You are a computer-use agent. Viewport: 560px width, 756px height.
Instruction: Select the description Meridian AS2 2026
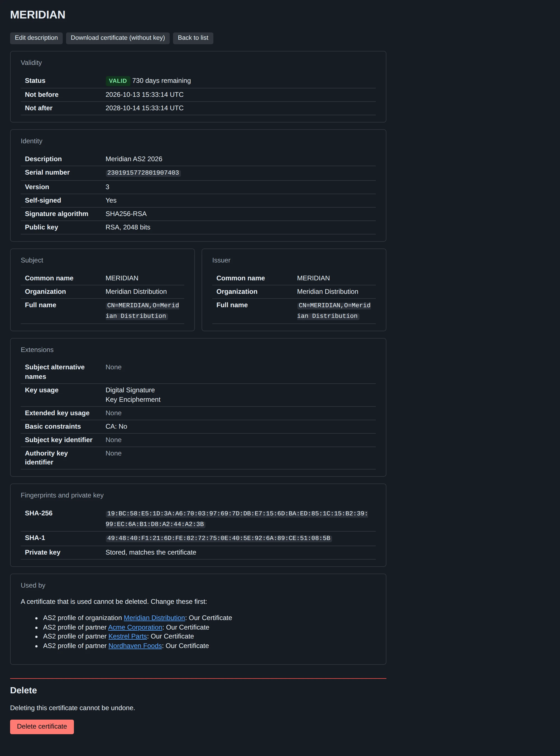[134, 159]
